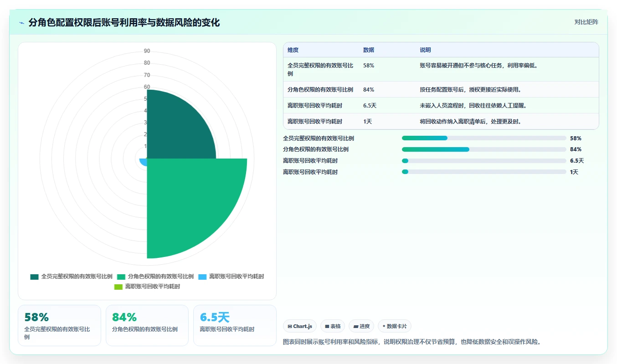Toggle the blue 离职账号回收平均耗时 legend swatch

coord(202,277)
